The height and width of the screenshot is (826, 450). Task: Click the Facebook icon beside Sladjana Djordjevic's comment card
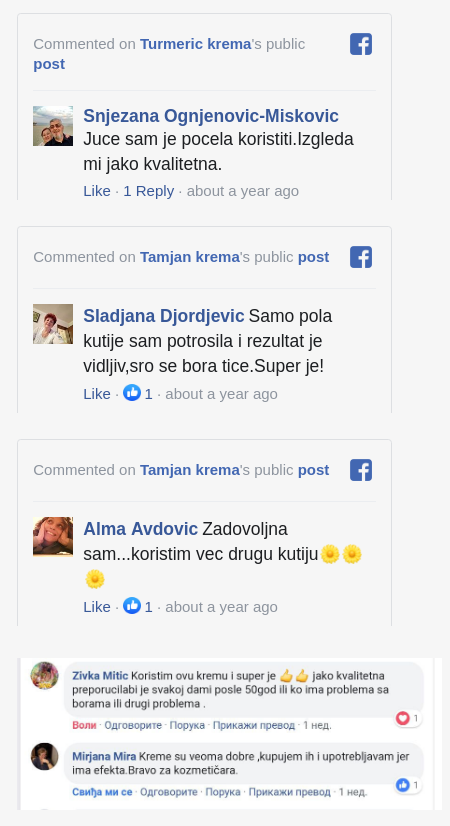(x=361, y=257)
